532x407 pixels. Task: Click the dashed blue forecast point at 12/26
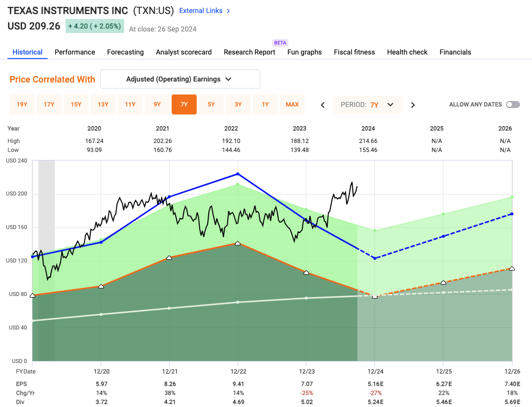pyautogui.click(x=511, y=214)
